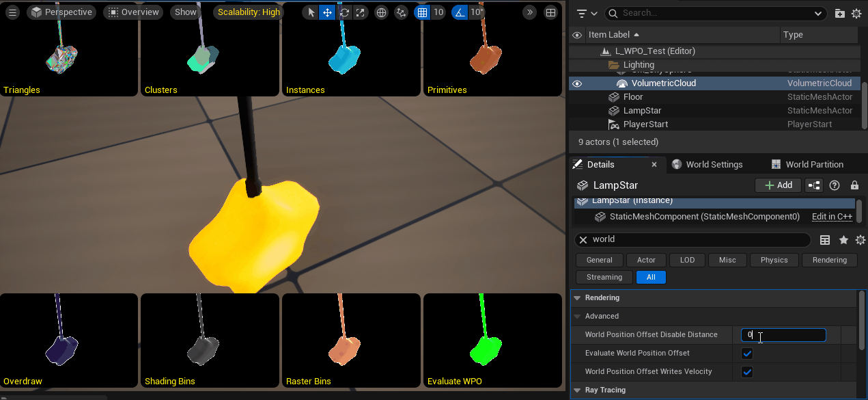Toggle VolumetricCloud visibility eye

click(577, 83)
